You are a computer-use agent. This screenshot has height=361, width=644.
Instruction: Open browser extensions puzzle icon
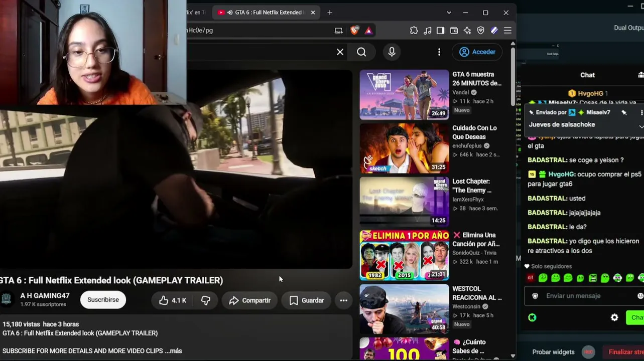(414, 31)
